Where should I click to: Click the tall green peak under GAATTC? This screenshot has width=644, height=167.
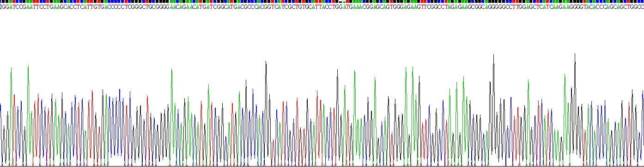point(28,115)
